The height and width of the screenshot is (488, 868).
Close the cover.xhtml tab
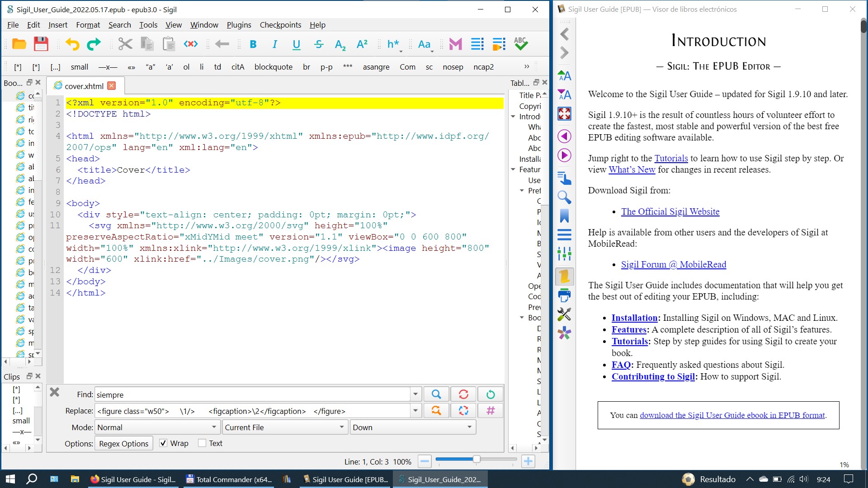point(112,86)
